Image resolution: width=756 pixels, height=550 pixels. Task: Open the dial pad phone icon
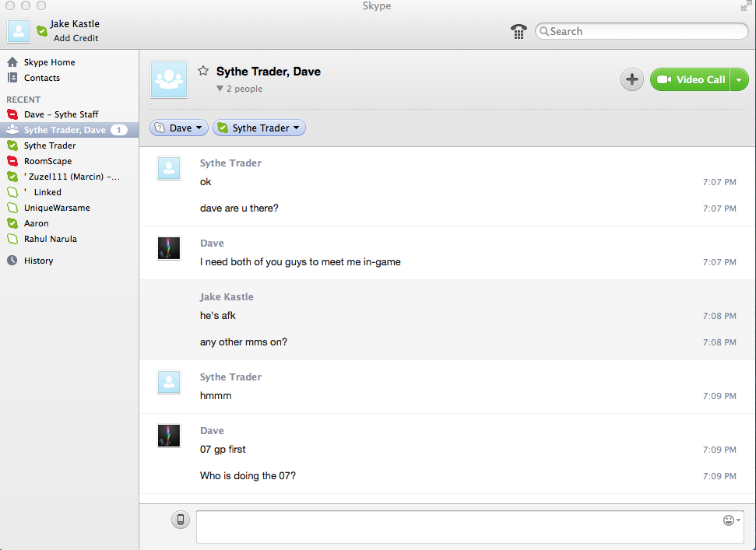click(x=519, y=32)
